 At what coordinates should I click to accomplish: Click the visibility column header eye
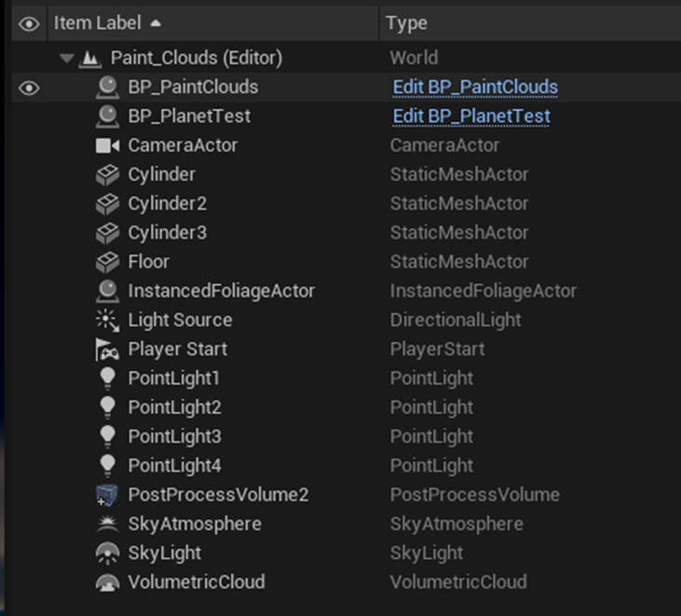[30, 23]
